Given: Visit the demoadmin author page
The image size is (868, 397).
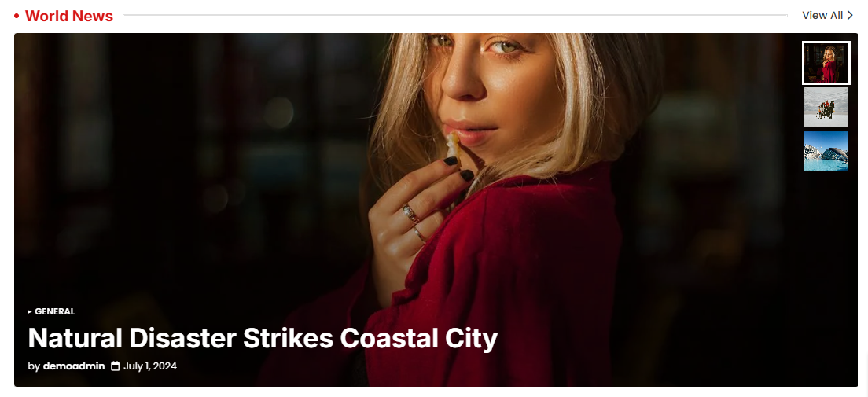Looking at the screenshot, I should pos(74,366).
